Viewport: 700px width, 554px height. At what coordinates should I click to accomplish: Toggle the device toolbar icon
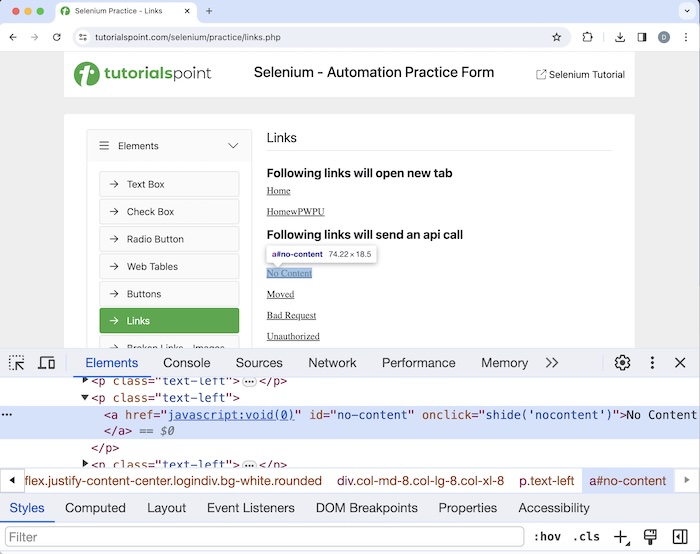coord(46,363)
